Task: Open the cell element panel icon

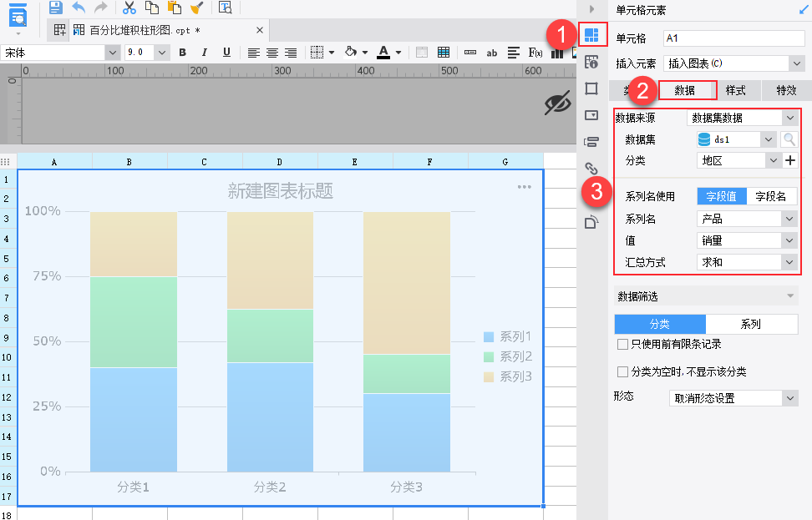Action: (x=591, y=34)
